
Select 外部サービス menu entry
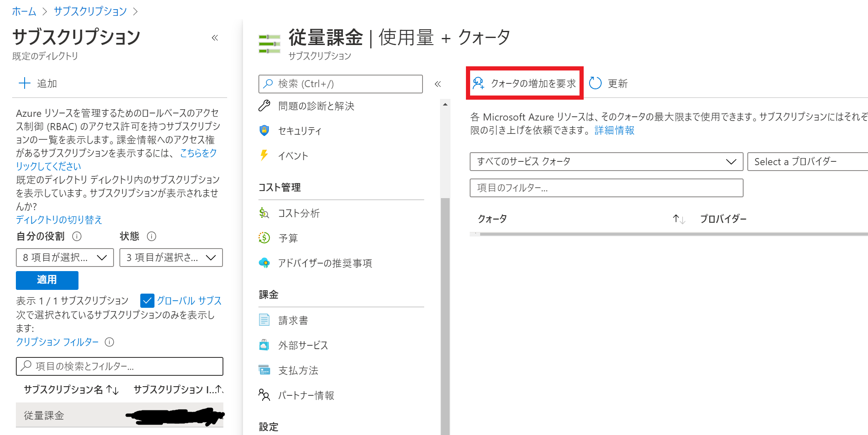pos(303,345)
